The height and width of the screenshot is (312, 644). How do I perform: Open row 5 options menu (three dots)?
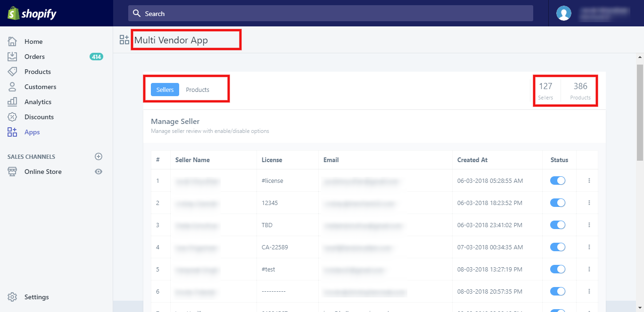pos(589,269)
